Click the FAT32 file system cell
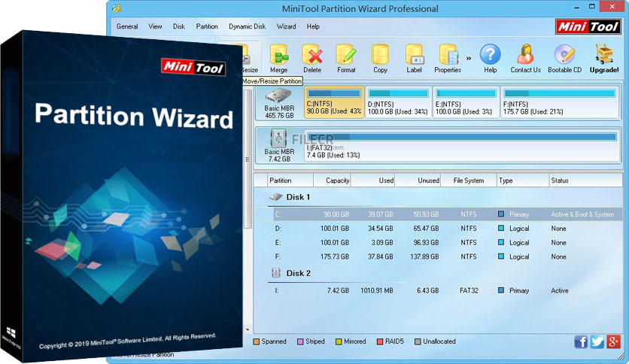The height and width of the screenshot is (364, 629). point(469,290)
